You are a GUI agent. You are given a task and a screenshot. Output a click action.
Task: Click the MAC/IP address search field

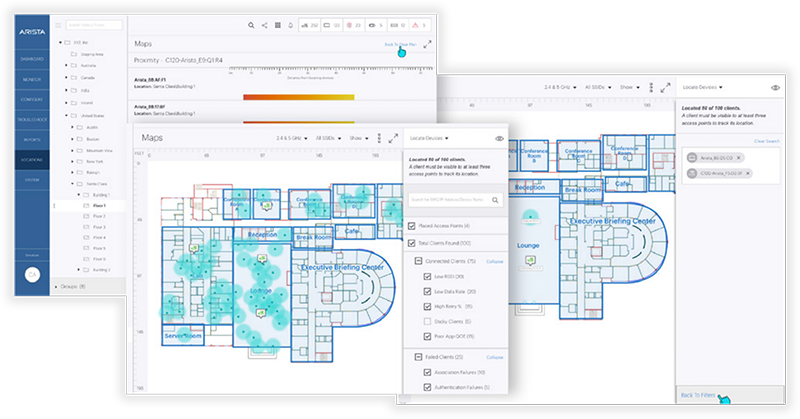454,200
